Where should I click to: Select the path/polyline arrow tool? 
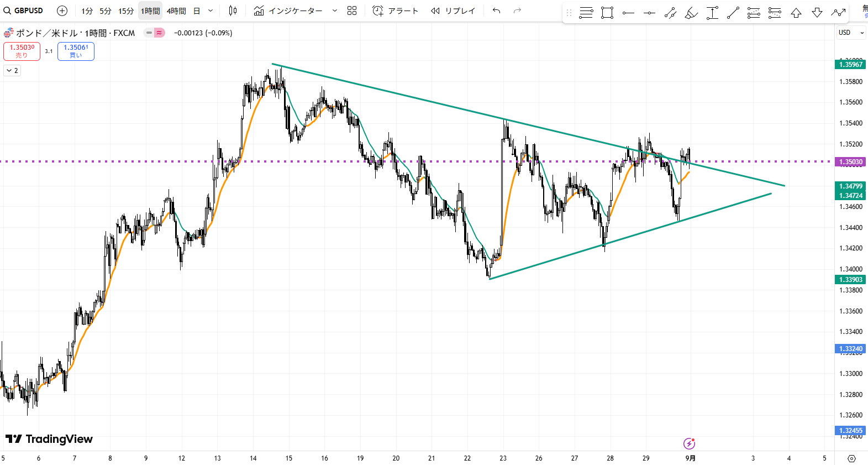838,13
